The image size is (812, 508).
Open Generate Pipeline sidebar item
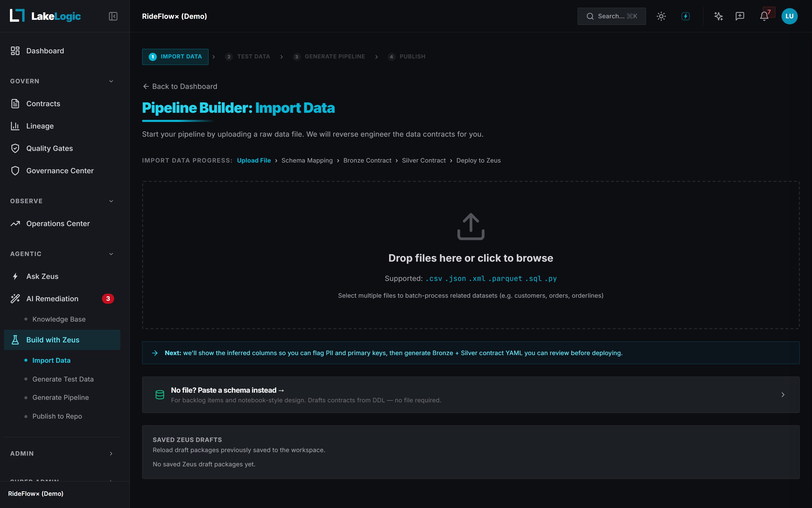[60, 398]
